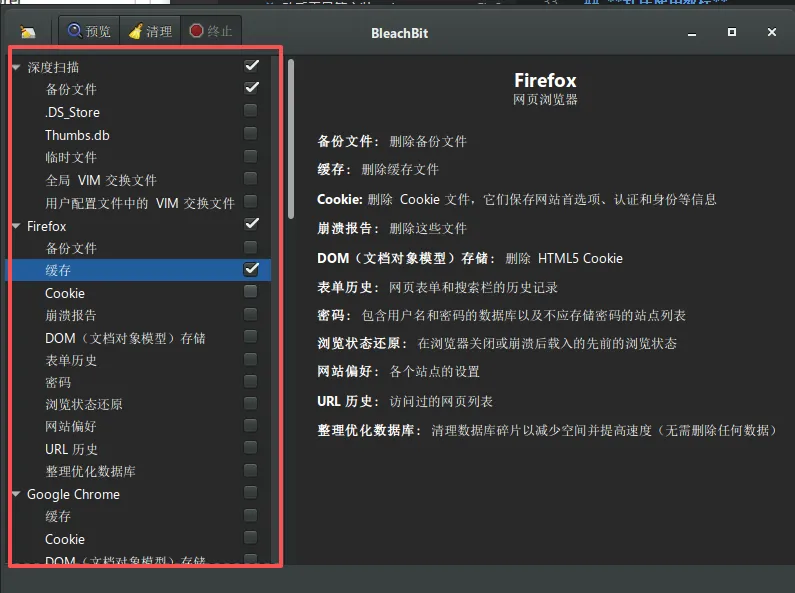
Task: Click the cleaner list vertical scrollbar
Action: tap(291, 139)
